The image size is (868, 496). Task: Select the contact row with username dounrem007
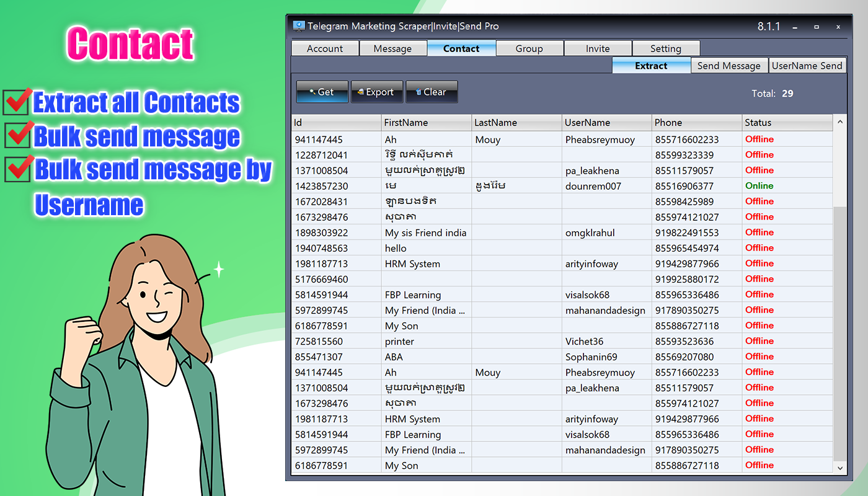coord(558,185)
